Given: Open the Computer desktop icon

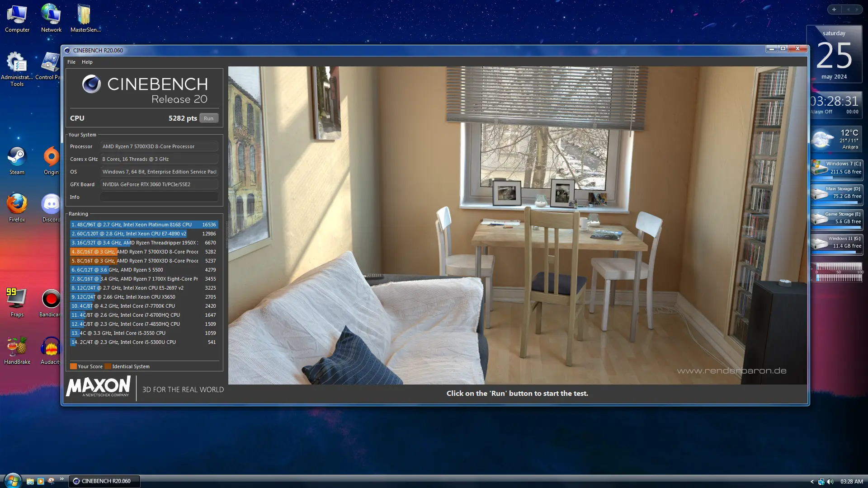Looking at the screenshot, I should point(17,18).
